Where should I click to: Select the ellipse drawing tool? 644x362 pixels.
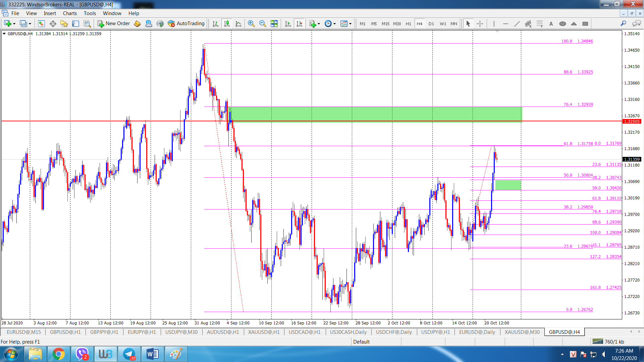[562, 23]
